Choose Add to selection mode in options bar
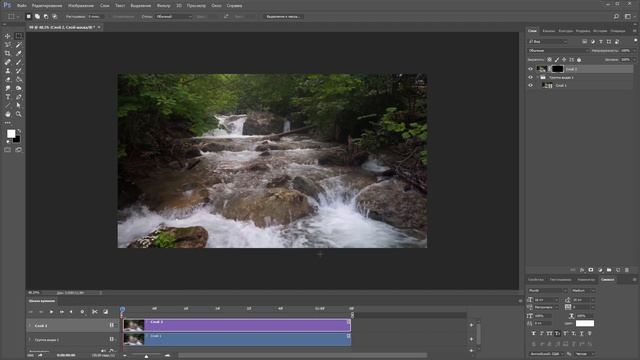640x360 pixels. pos(37,17)
